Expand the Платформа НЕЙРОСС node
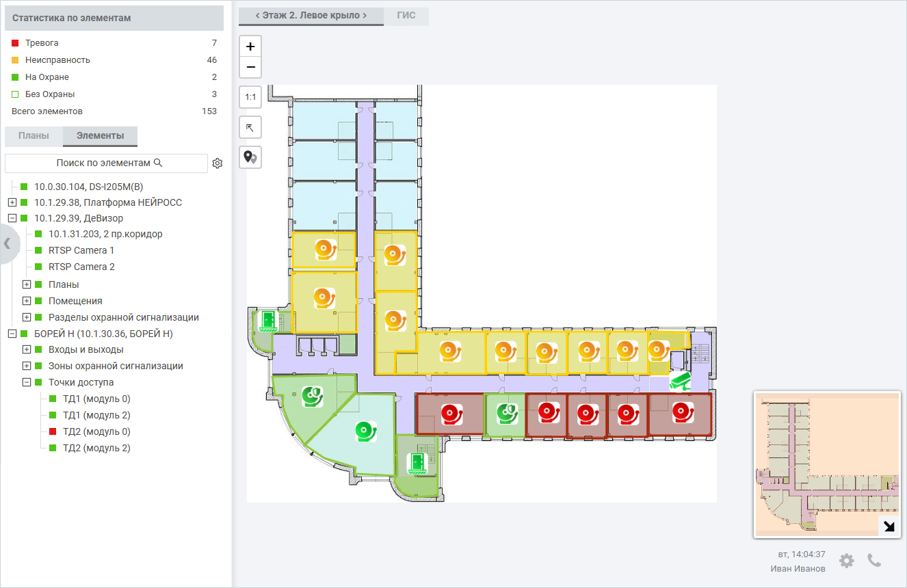 pos(12,202)
